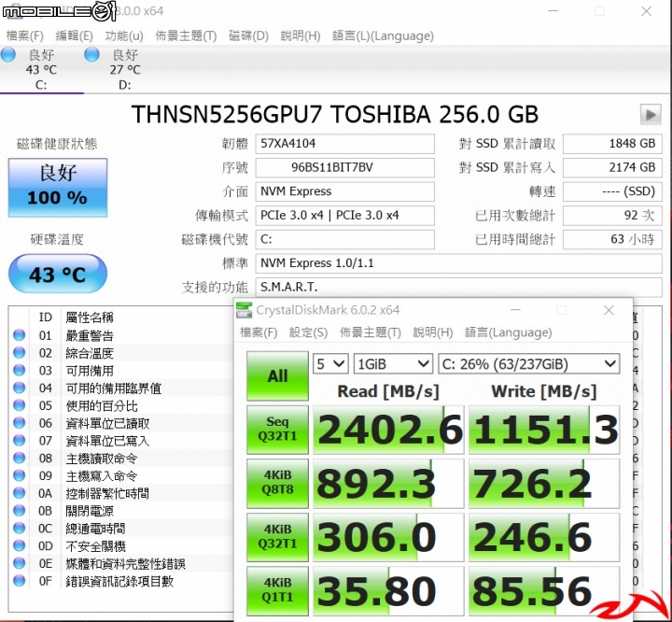Open the 編輯(E) menu in CrystalDiskInfo

(x=74, y=36)
